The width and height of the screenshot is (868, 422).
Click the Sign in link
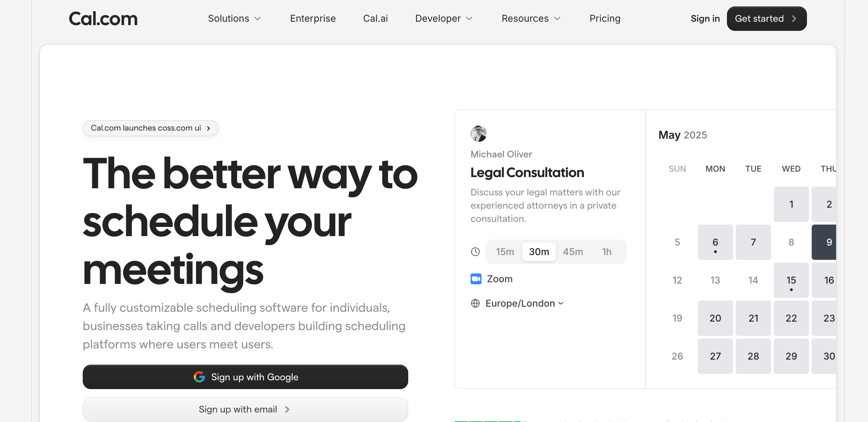[705, 19]
